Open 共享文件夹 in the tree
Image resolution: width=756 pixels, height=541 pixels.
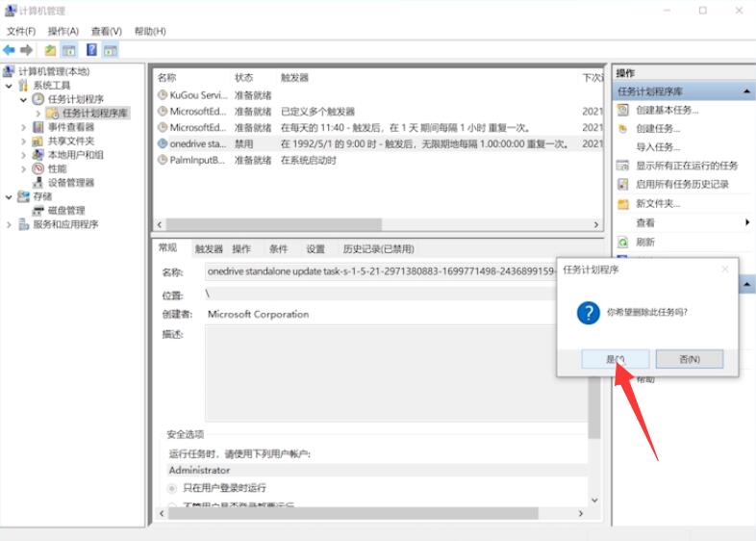click(x=71, y=141)
